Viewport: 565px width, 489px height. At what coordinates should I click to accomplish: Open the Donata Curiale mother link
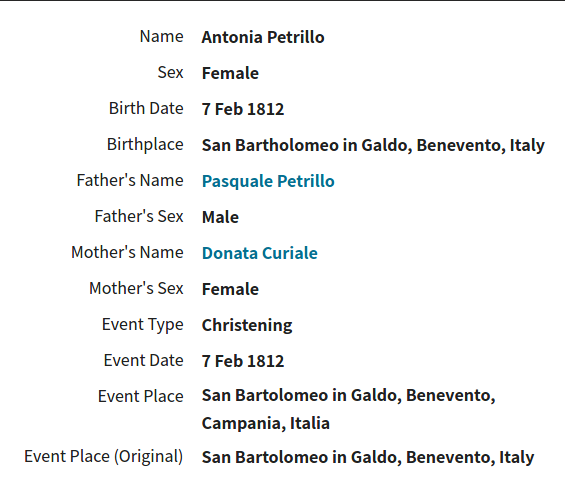[259, 253]
